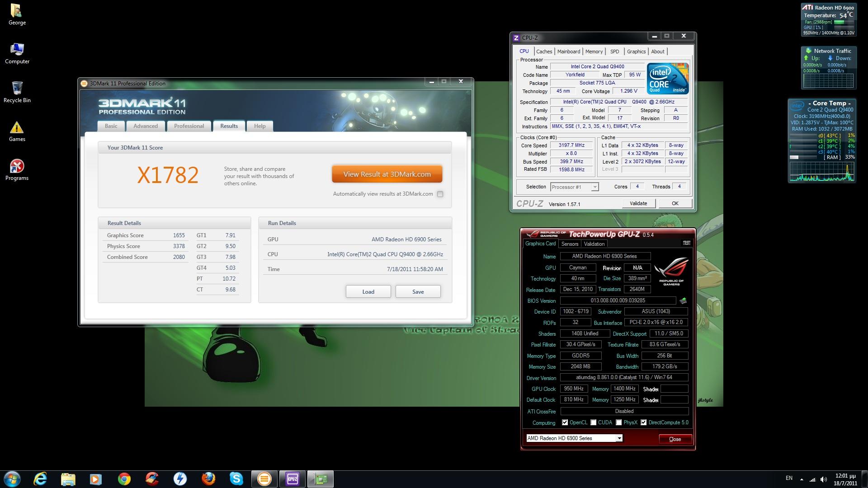Toggle the CUDA checkbox in GPU-Z
Screen dimensions: 868x488
pos(593,422)
